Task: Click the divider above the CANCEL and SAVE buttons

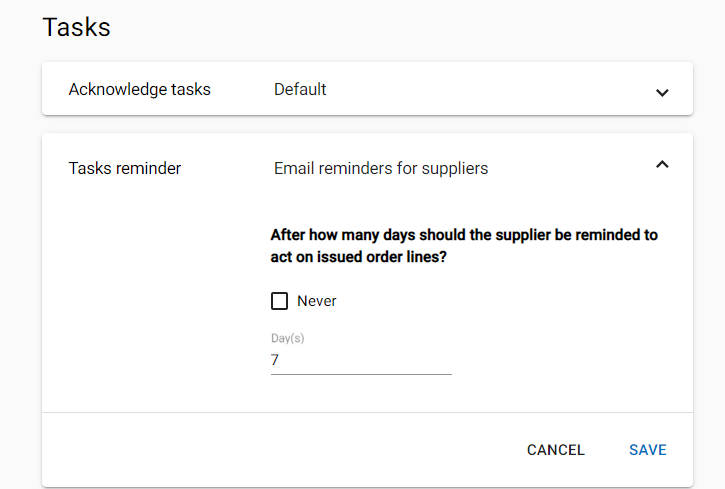Action: click(368, 412)
